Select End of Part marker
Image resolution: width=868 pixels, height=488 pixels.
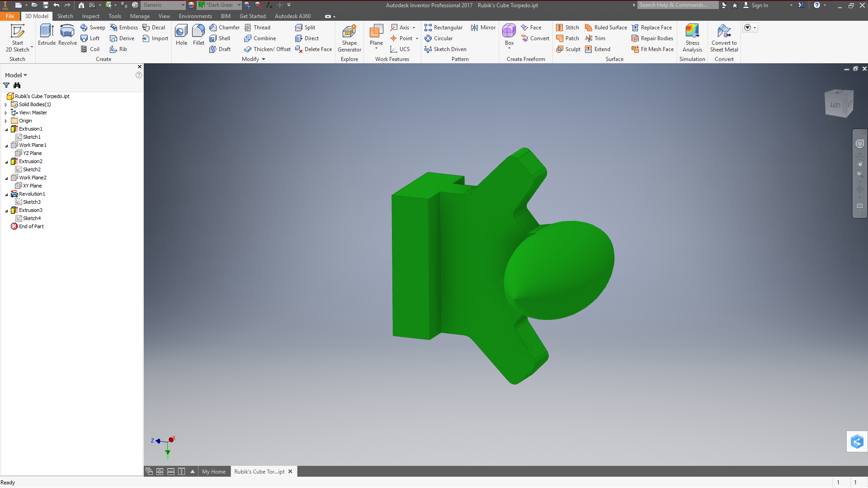[27, 226]
